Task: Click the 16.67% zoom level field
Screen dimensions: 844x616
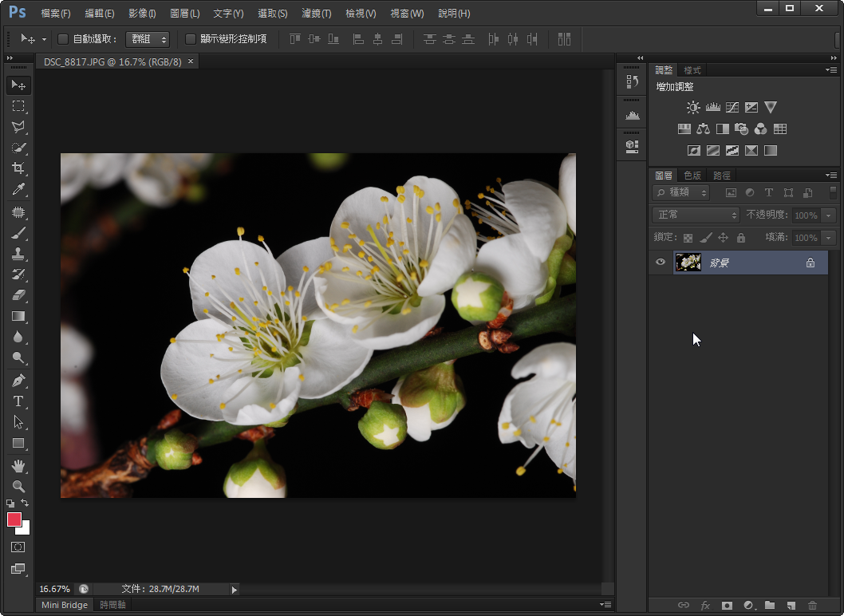Action: (54, 589)
